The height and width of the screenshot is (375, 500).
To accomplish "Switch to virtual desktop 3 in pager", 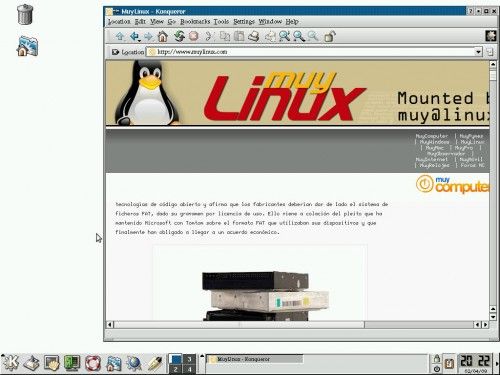I will coord(189,359).
